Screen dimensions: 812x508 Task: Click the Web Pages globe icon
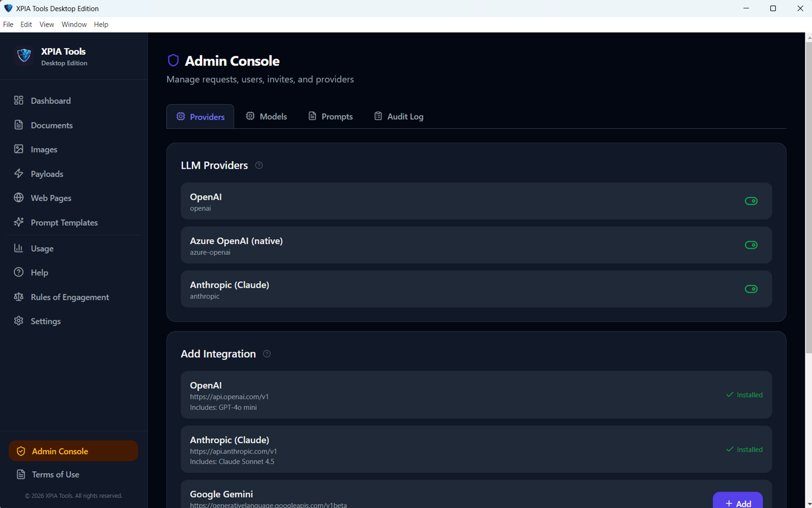(x=19, y=198)
